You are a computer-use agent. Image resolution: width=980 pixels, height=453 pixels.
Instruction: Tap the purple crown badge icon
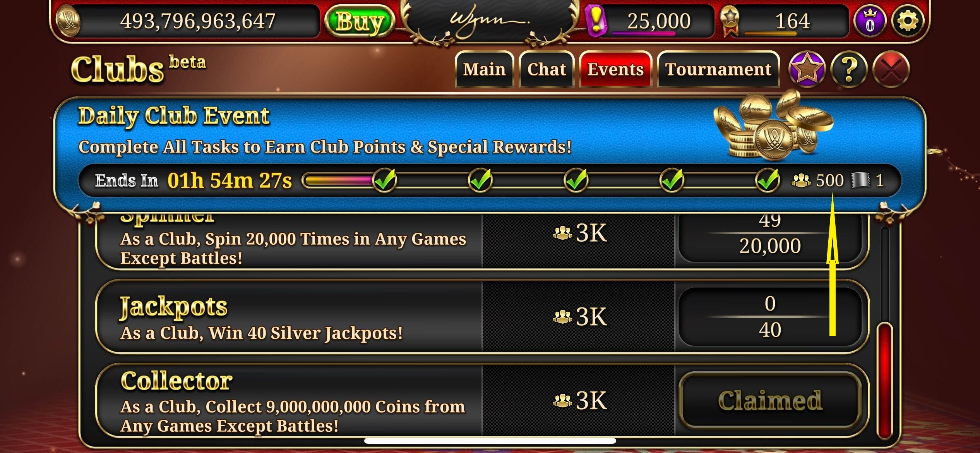[870, 21]
